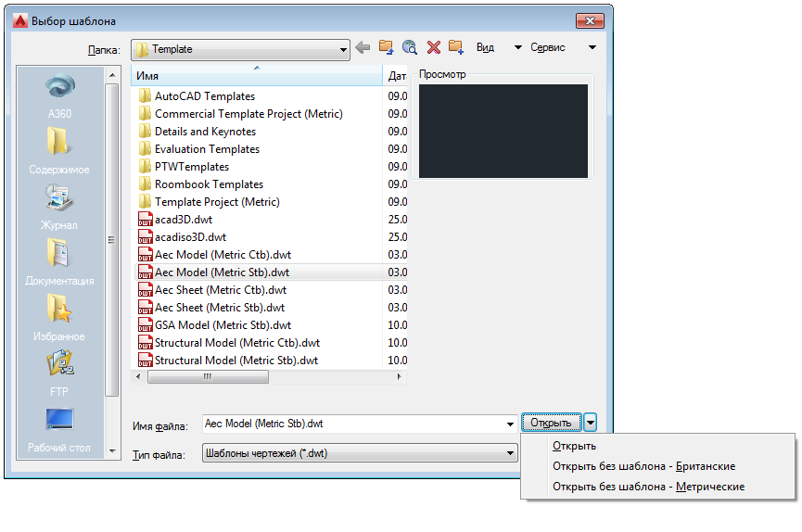This screenshot has width=802, height=532.
Task: Select Aec Sheet (Metric Ctb).dwt file
Action: click(x=212, y=290)
